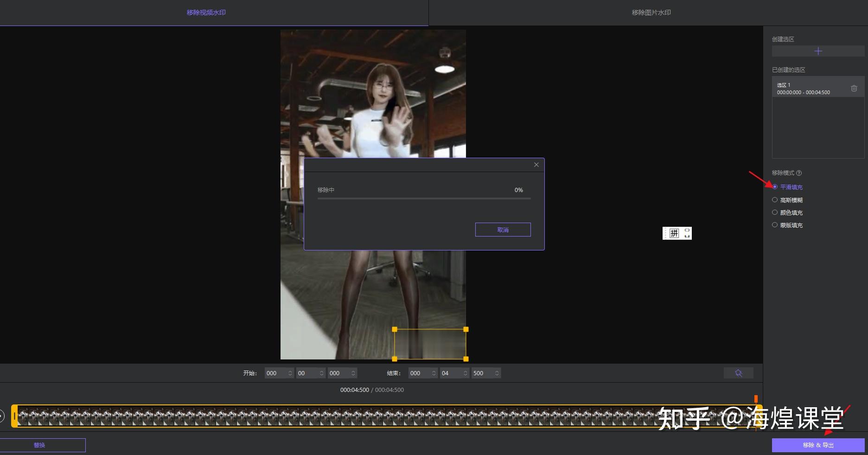
Task: Switch to the 移除图片水印 tab
Action: [x=651, y=13]
